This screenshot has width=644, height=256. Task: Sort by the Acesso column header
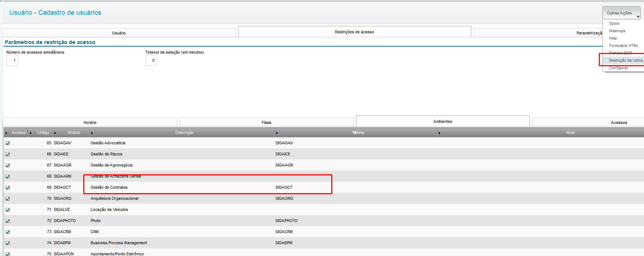[16, 133]
